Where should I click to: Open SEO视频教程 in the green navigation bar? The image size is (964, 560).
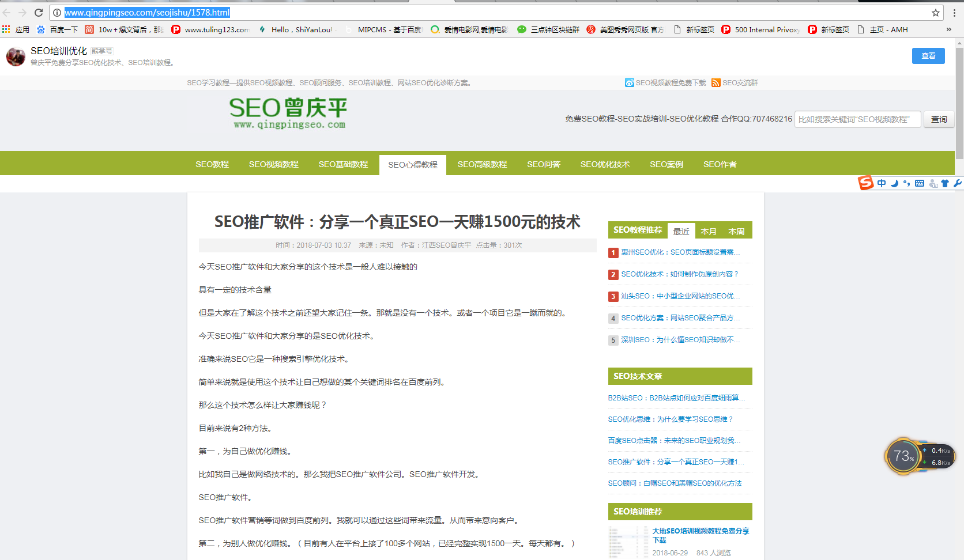(x=273, y=164)
